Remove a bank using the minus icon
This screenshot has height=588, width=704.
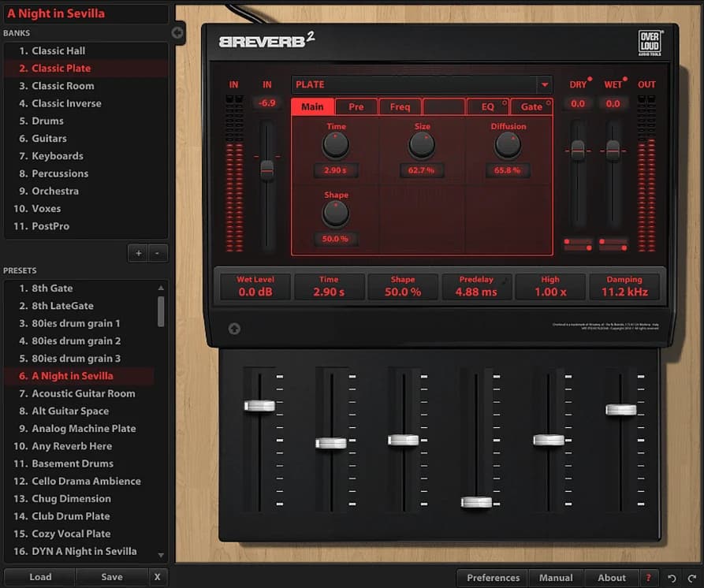coord(155,253)
